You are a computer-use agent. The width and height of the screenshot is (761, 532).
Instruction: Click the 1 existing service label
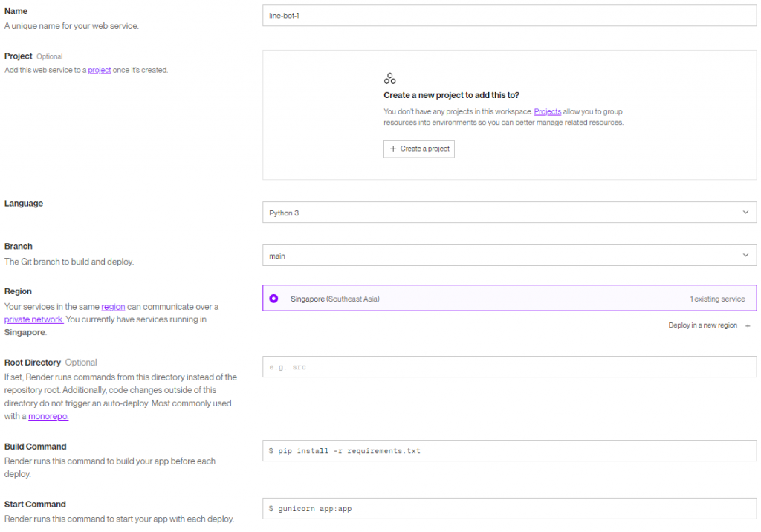[717, 299]
